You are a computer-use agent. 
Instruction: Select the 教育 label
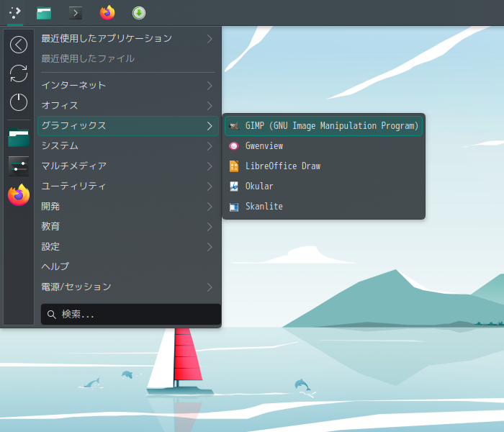click(50, 226)
